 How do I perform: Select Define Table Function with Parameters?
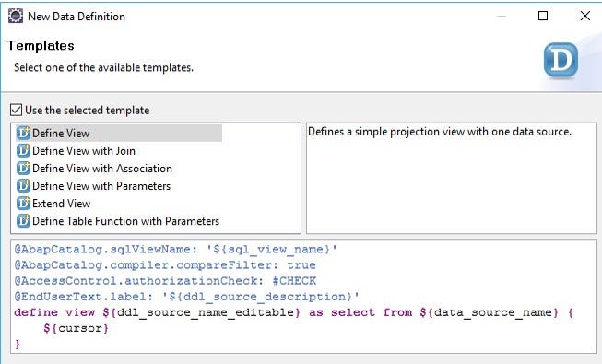(126, 221)
